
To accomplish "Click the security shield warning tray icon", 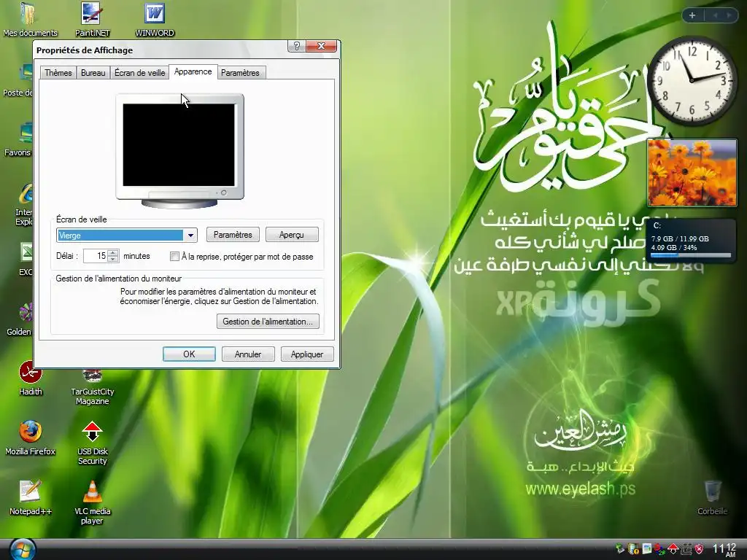I will coord(633,550).
